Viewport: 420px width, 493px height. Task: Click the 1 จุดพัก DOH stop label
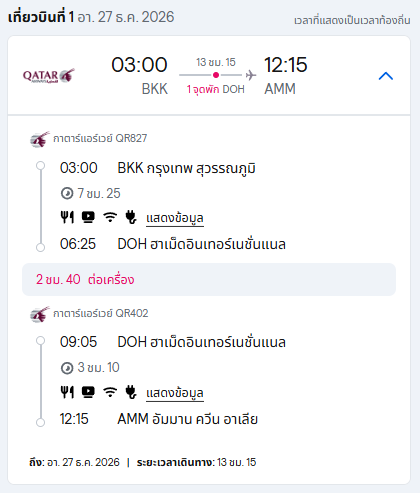pyautogui.click(x=215, y=89)
